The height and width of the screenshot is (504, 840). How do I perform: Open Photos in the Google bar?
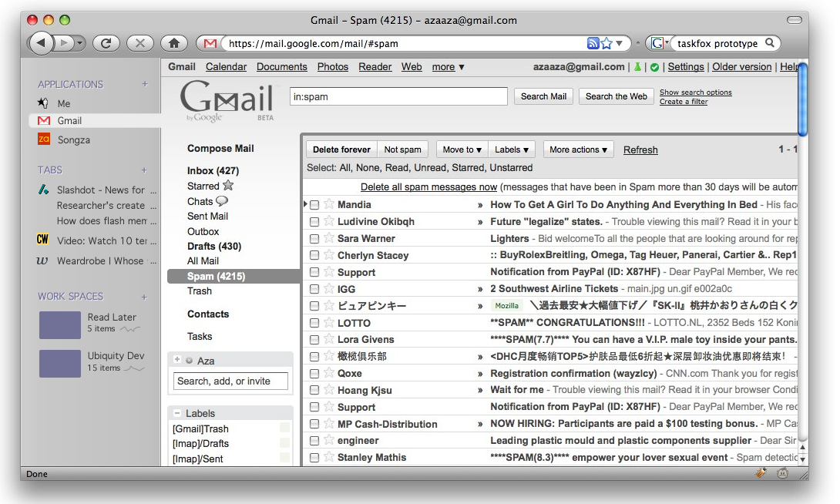point(333,67)
